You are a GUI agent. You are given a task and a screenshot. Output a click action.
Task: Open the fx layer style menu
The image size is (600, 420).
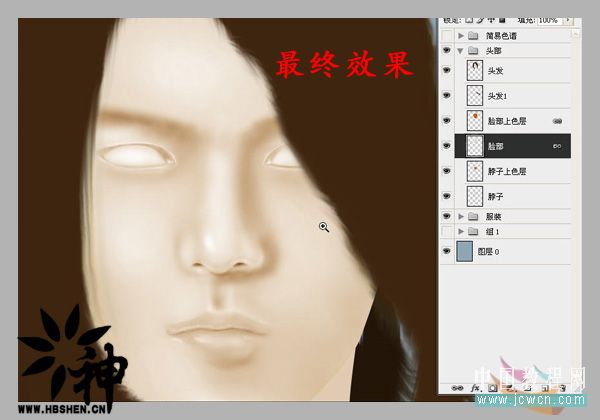coord(475,388)
